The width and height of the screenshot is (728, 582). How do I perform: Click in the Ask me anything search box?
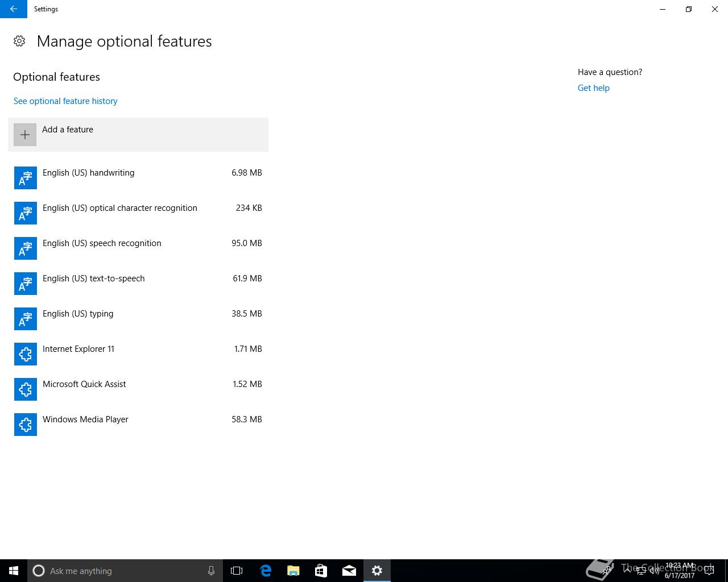pos(125,571)
